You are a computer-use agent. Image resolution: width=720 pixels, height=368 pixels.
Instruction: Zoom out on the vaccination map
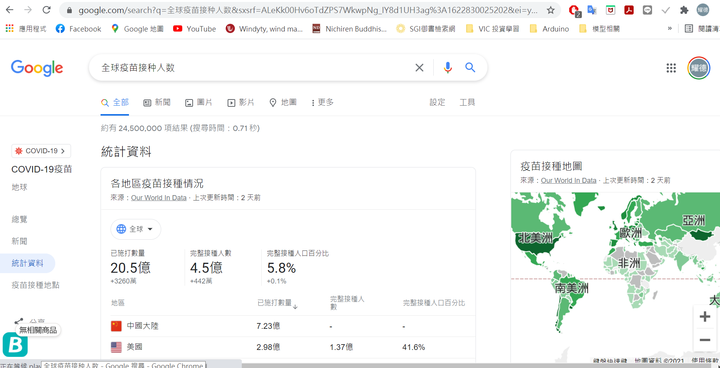tap(704, 340)
